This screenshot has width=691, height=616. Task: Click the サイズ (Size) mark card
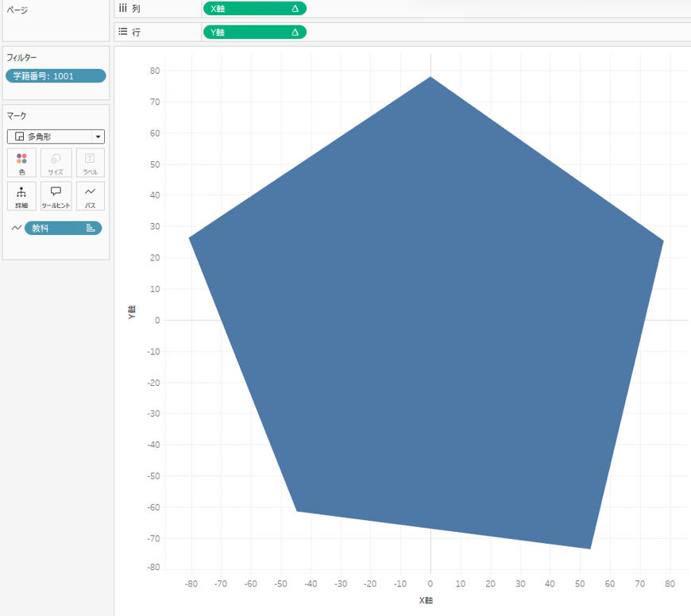tap(56, 163)
